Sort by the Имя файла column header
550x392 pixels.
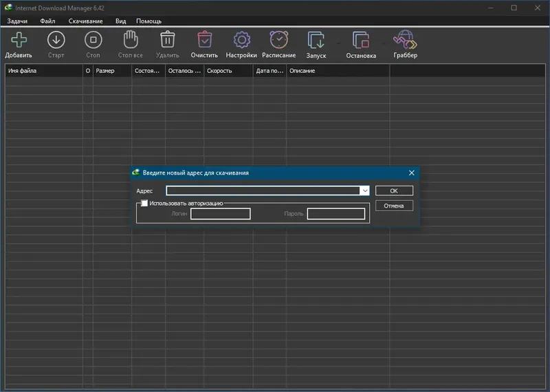pos(44,71)
